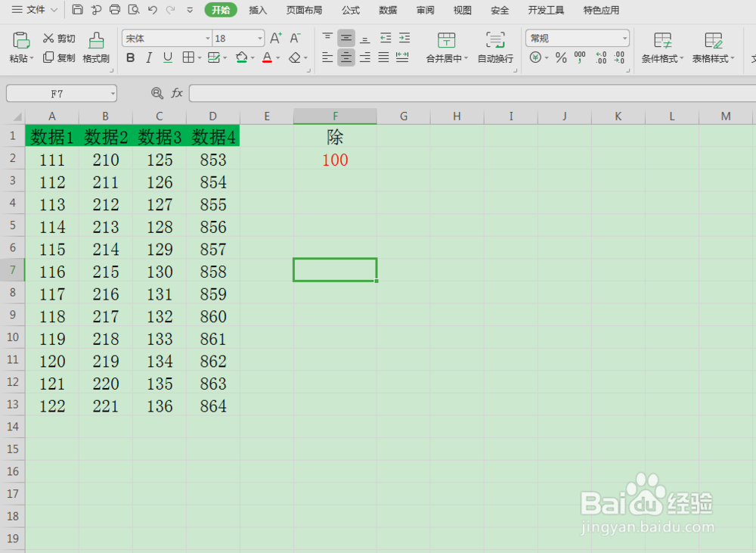Viewport: 756px width, 553px height.
Task: Align text right
Action: (365, 58)
